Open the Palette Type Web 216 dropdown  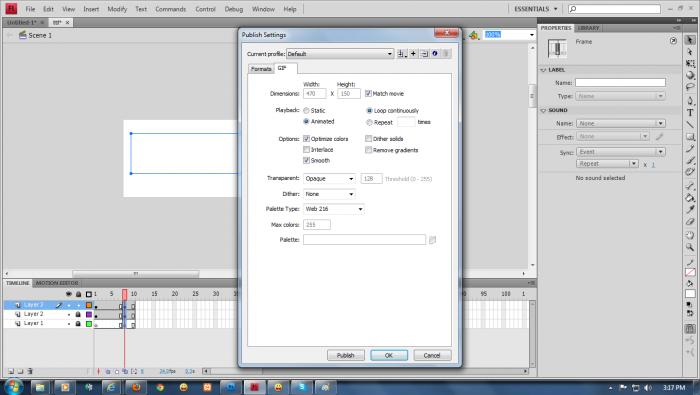[334, 209]
